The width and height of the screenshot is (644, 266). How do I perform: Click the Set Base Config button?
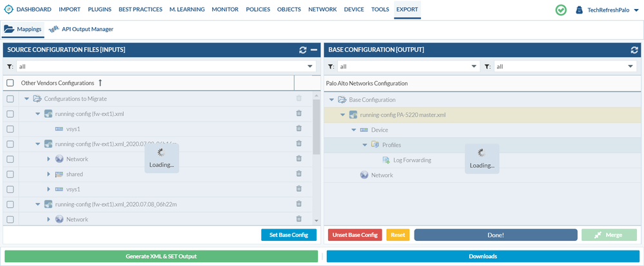pyautogui.click(x=289, y=235)
